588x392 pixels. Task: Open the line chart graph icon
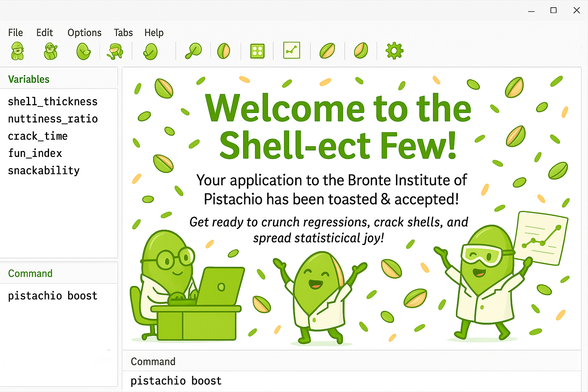click(292, 51)
